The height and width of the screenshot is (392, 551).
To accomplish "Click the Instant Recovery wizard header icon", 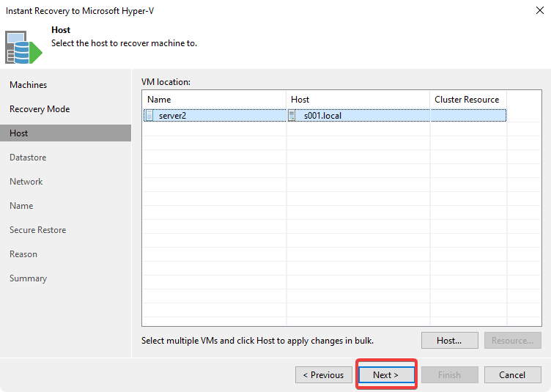I will point(23,45).
